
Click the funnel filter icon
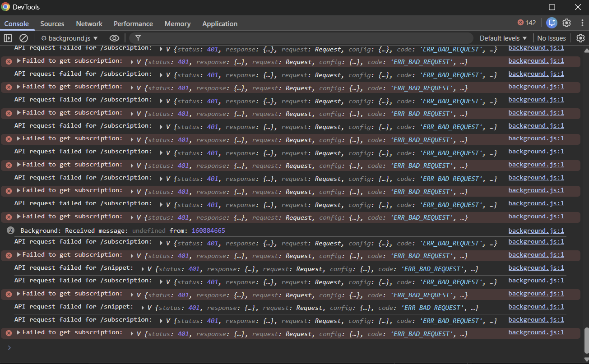pos(138,38)
